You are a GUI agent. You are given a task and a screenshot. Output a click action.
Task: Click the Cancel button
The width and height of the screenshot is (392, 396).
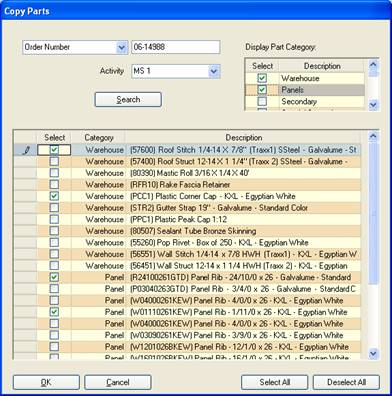pos(118,382)
